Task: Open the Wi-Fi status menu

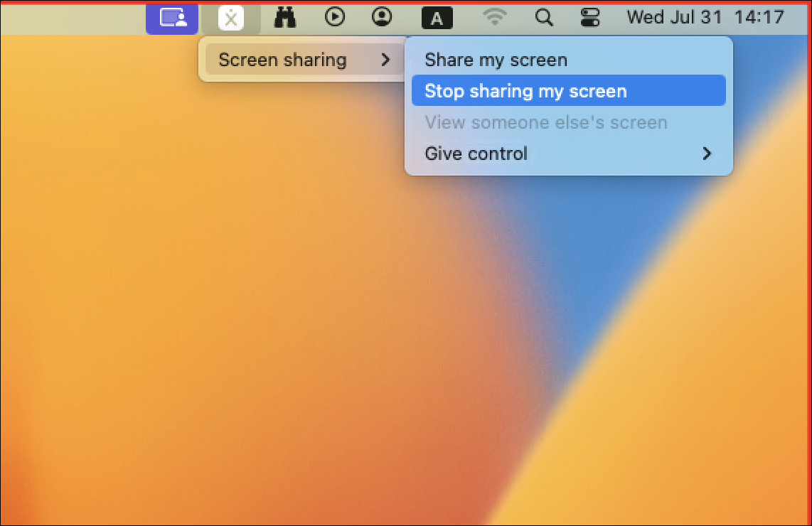Action: click(x=494, y=17)
